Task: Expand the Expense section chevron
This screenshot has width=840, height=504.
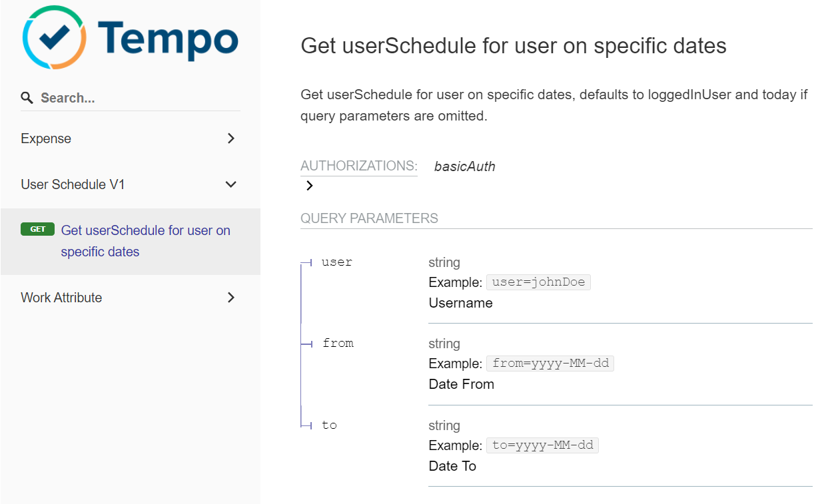Action: click(x=230, y=138)
